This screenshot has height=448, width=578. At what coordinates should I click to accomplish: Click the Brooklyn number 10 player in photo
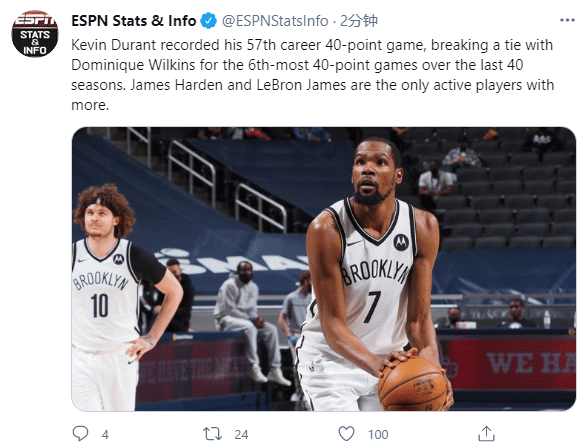point(118,297)
